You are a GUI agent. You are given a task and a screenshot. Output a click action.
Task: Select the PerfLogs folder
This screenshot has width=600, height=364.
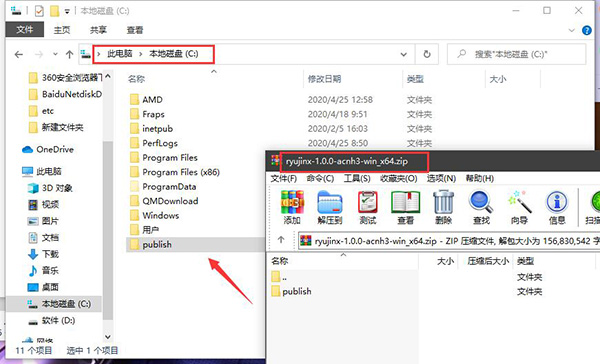(x=153, y=143)
